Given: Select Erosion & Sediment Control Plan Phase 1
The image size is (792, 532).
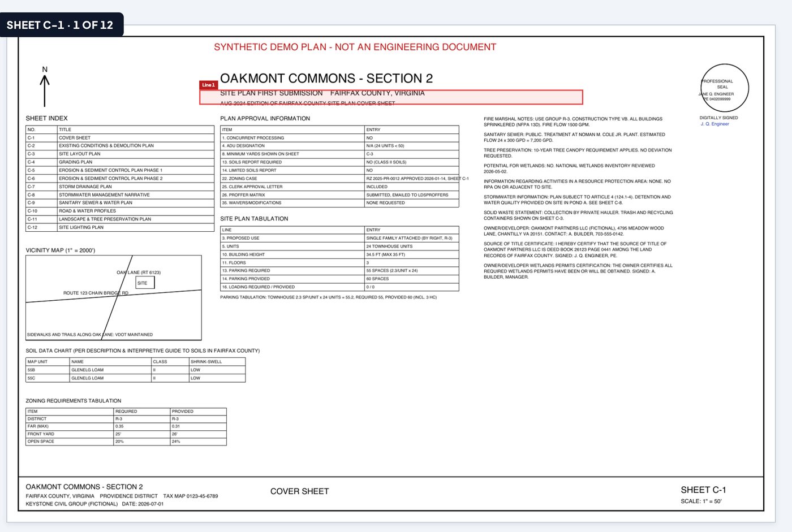Looking at the screenshot, I should [120, 170].
